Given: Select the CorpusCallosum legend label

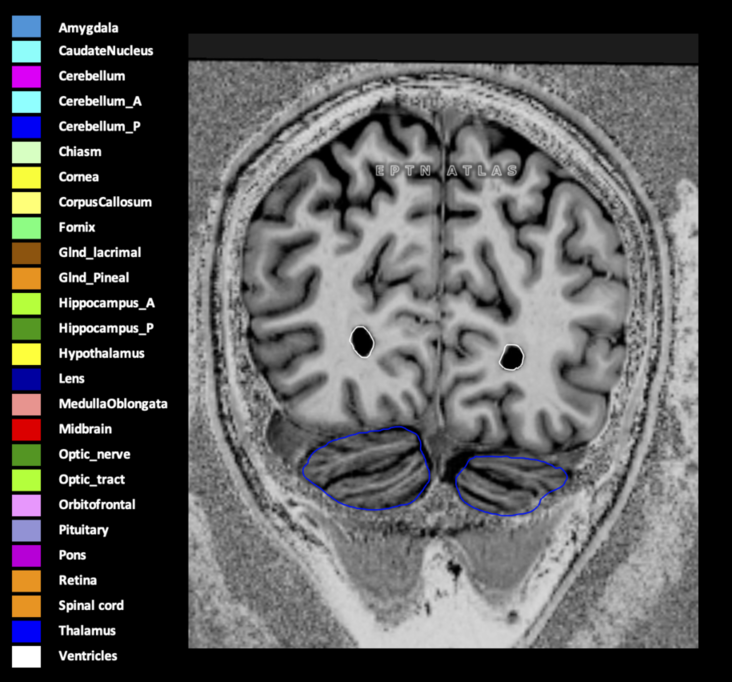Looking at the screenshot, I should click(x=105, y=202).
